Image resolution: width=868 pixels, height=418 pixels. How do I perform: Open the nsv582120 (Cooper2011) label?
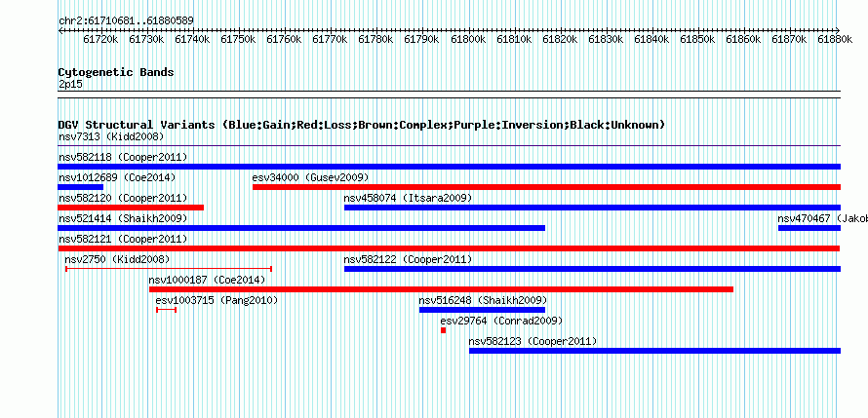[123, 198]
